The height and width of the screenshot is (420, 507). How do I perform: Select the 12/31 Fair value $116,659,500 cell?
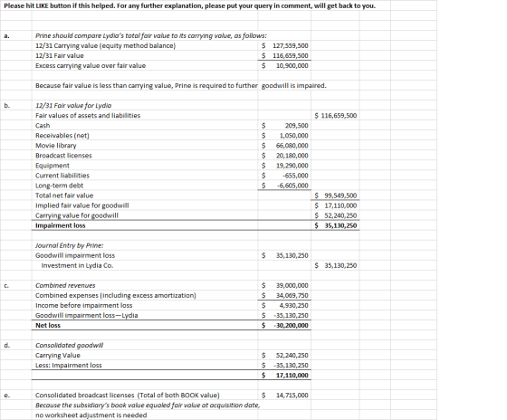point(284,55)
